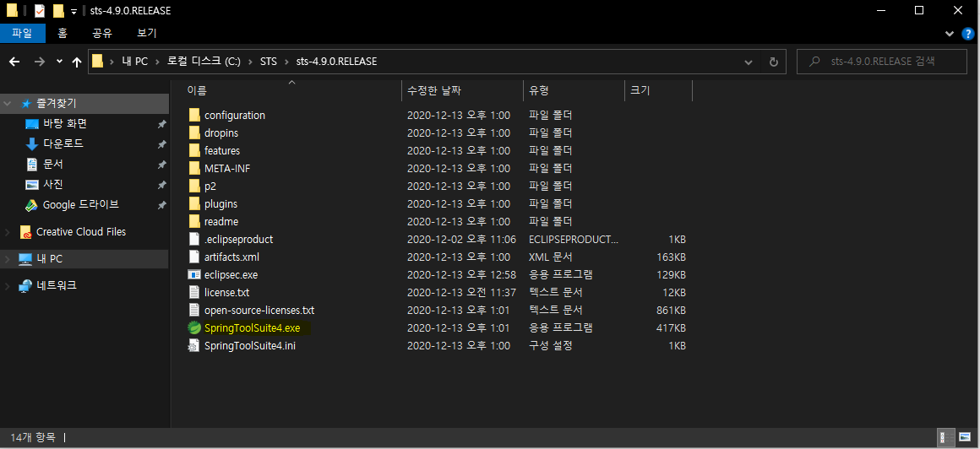
Task: Select the dropins folder icon
Action: (x=193, y=133)
